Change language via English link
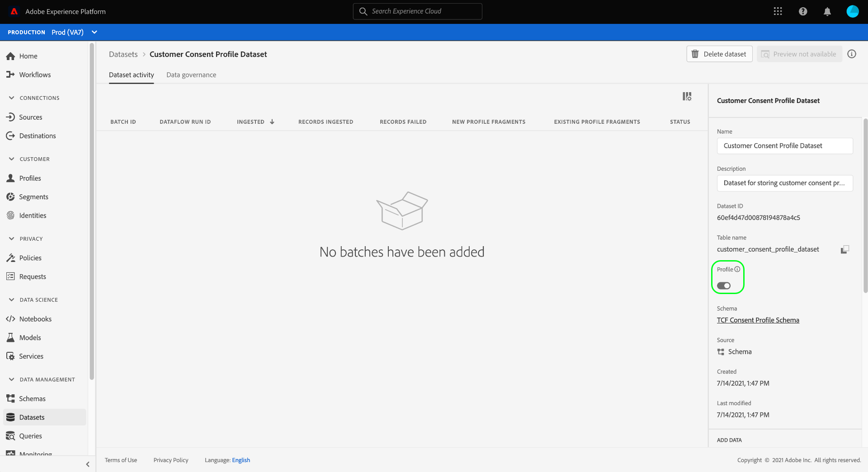The width and height of the screenshot is (868, 472). 241,460
